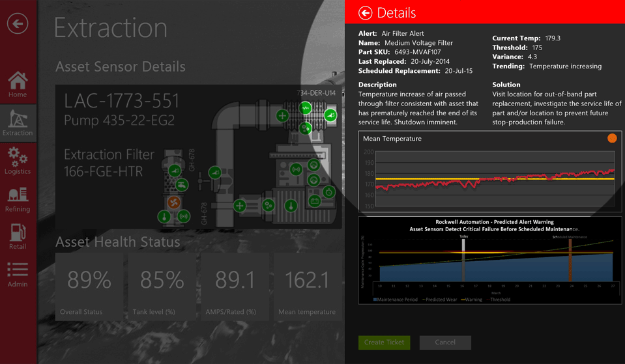
Task: Open the Home section in sidebar
Action: 18,85
